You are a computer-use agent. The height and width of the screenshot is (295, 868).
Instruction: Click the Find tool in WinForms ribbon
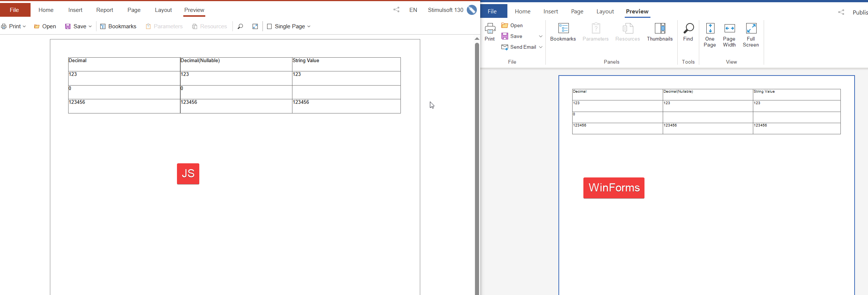(x=688, y=32)
